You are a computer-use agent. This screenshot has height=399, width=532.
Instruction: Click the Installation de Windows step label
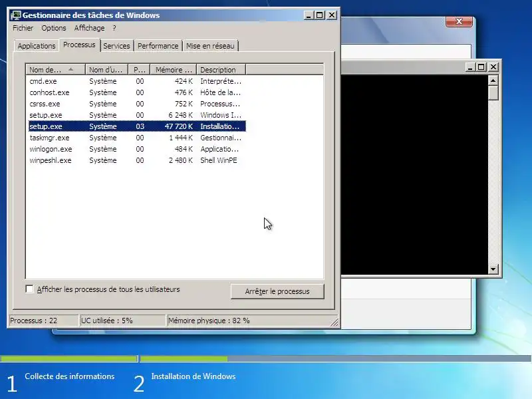194,376
